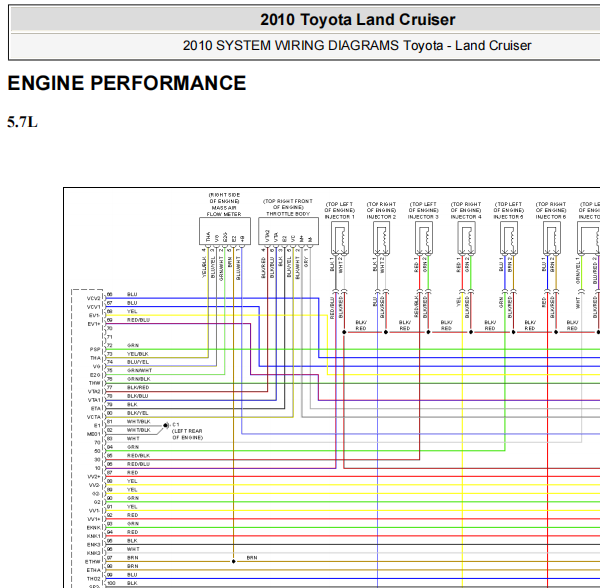Image resolution: width=600 pixels, height=588 pixels.
Task: Click the THO2 terminal label
Action: (x=94, y=579)
